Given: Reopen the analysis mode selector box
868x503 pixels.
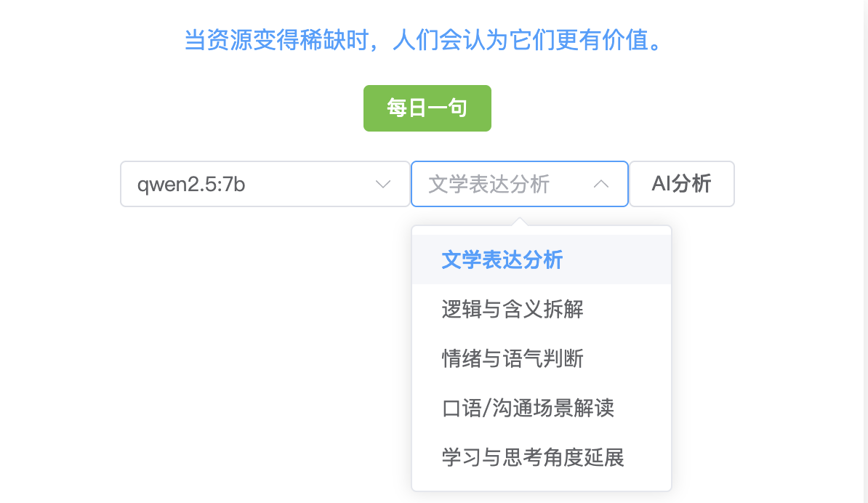Looking at the screenshot, I should click(x=519, y=184).
